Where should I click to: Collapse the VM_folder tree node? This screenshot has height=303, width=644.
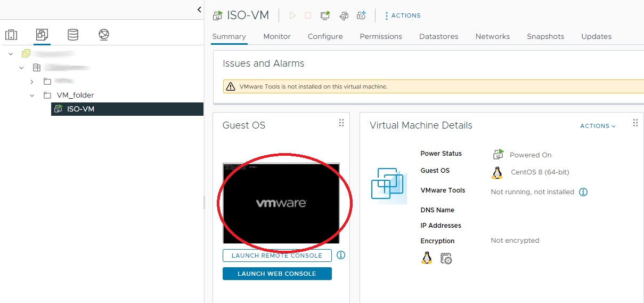tap(32, 95)
